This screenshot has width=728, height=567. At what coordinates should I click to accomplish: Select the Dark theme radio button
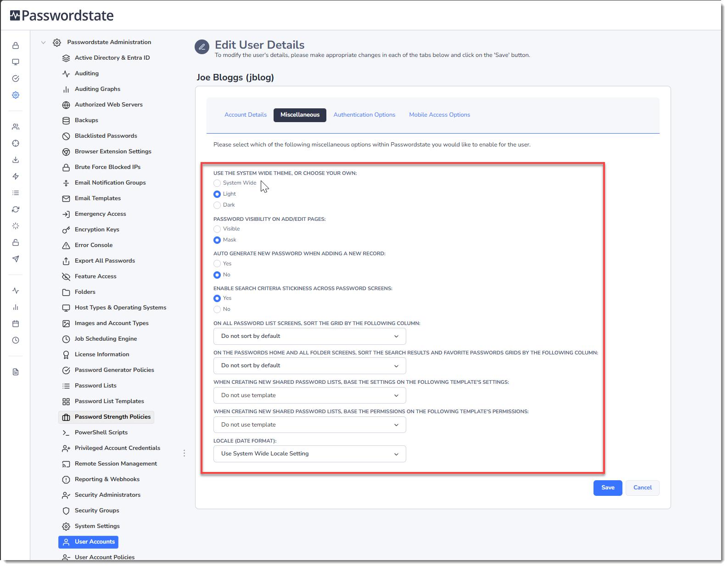pos(217,205)
